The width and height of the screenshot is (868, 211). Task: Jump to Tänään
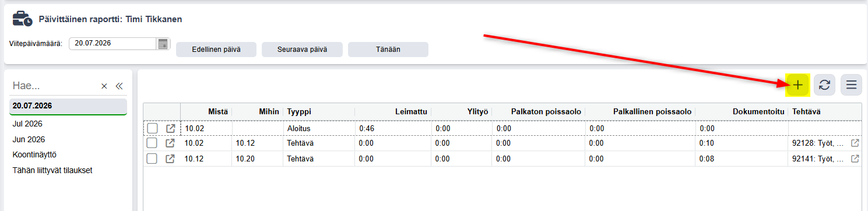(388, 50)
